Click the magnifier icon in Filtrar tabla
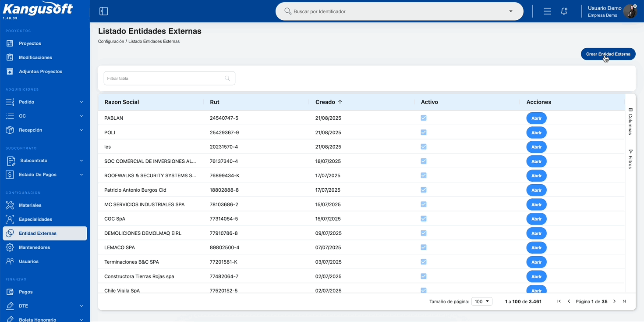Screen dimensions: 644x322 tap(227, 79)
